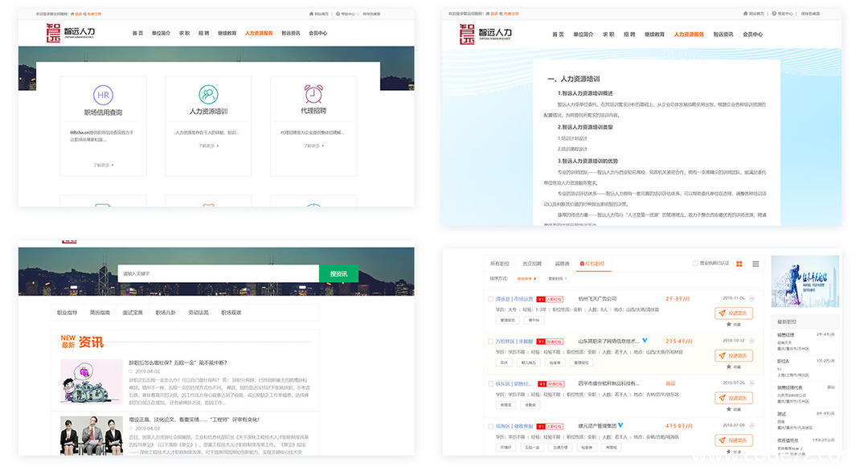Click the 智远人力 logo on the top-right page
Screen dimensions: 868x475
pos(485,34)
